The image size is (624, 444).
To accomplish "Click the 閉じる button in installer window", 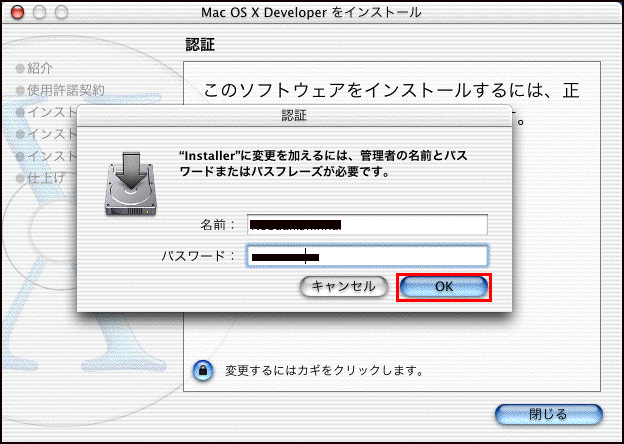I will tap(549, 415).
